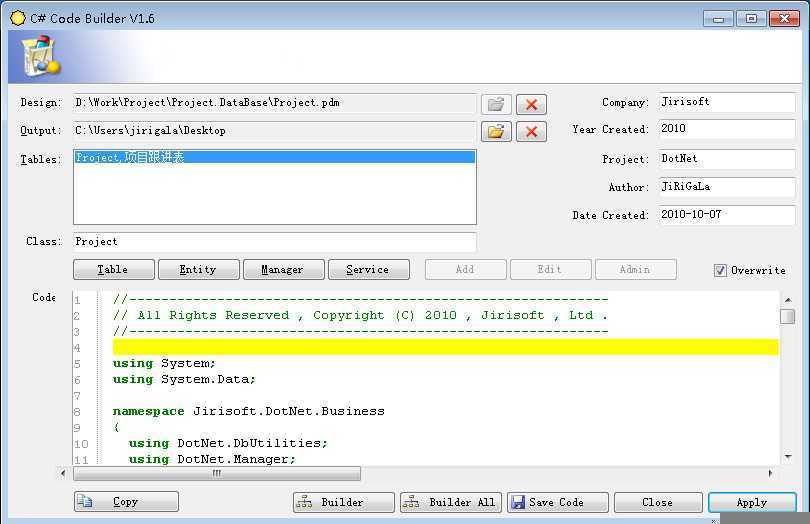Click the C# Code Builder title bar icon

(18, 18)
